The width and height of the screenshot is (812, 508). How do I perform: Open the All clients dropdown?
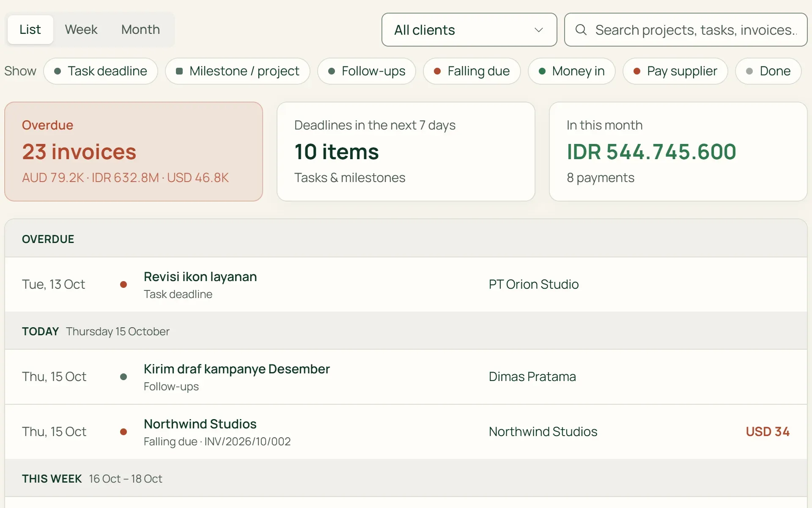click(469, 30)
